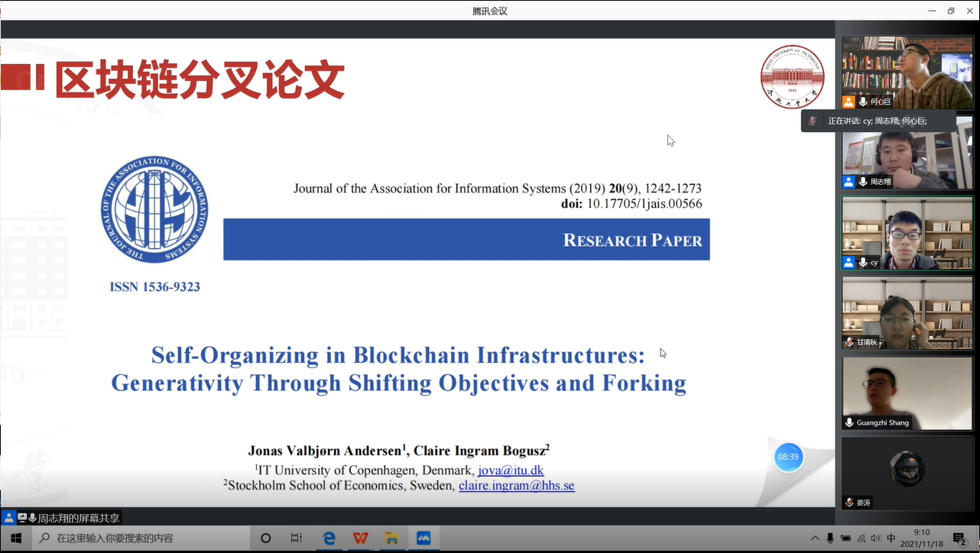Click the jova@itu.dk email link

[x=511, y=470]
